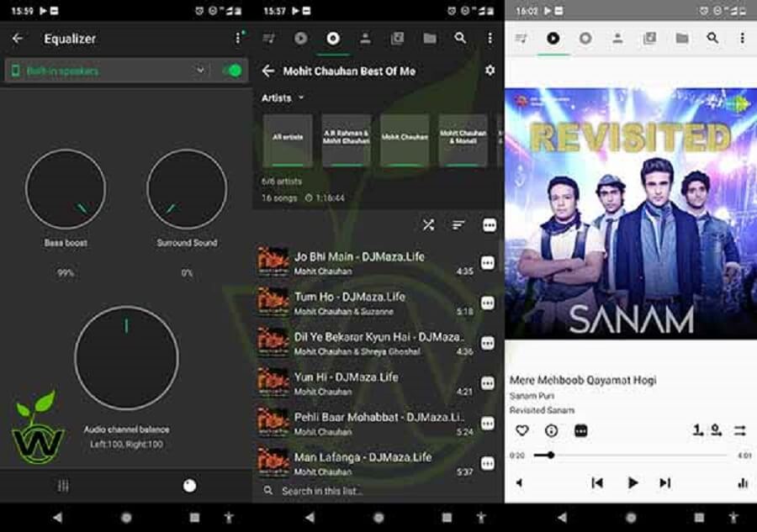Adjust the Surround Sound knob
Screen dimensions: 757x532
[187, 189]
